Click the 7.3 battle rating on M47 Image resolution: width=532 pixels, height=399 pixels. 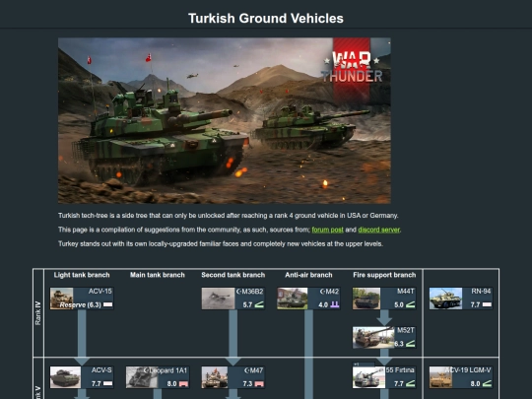[x=247, y=384]
